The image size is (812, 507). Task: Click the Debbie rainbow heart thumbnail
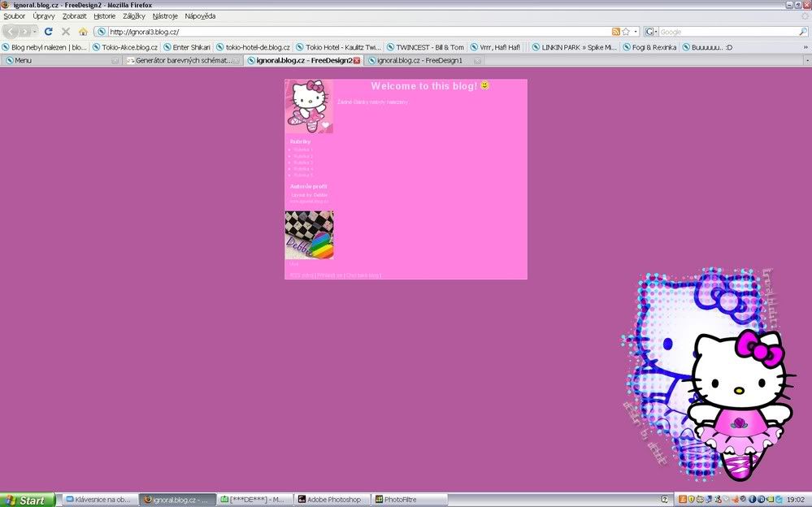click(x=309, y=236)
